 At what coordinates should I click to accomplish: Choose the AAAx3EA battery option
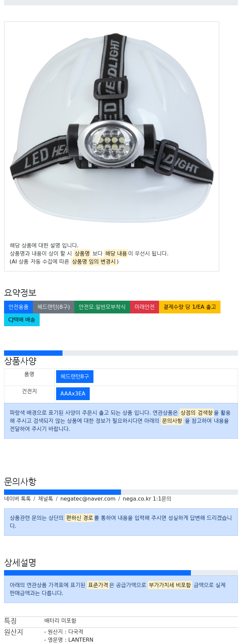pyautogui.click(x=73, y=394)
